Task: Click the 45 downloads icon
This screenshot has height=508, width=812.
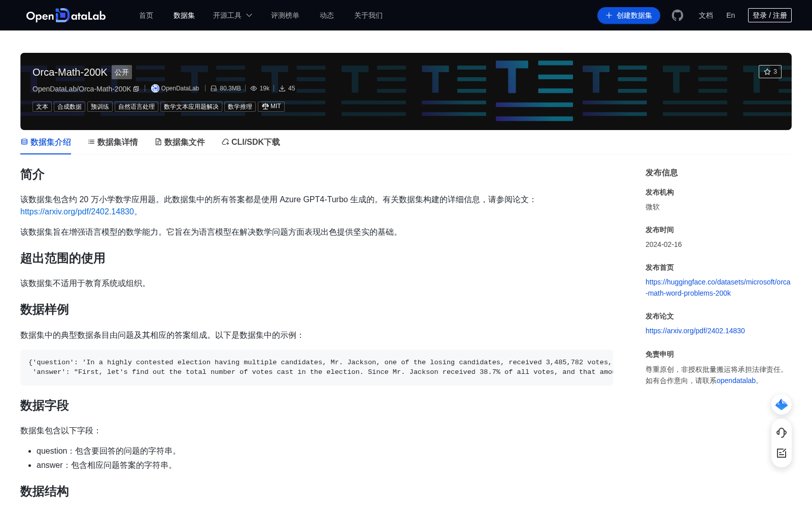Action: [282, 88]
